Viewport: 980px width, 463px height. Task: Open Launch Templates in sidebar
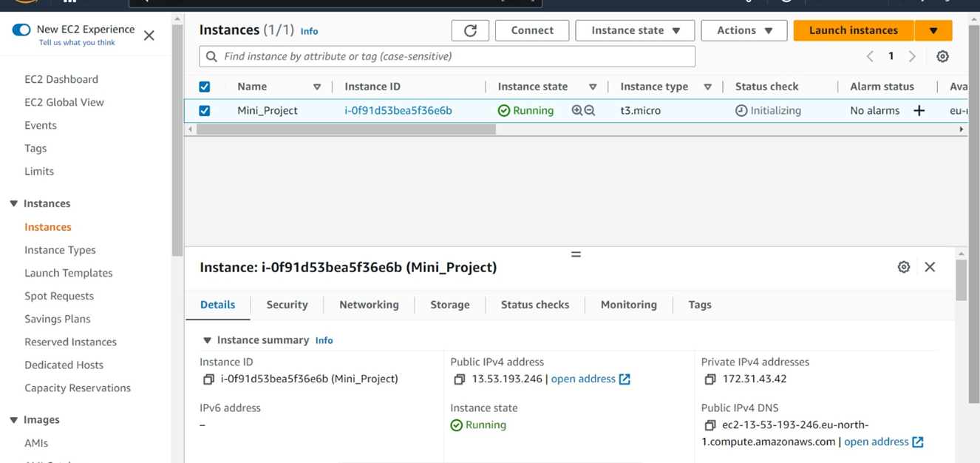(69, 273)
